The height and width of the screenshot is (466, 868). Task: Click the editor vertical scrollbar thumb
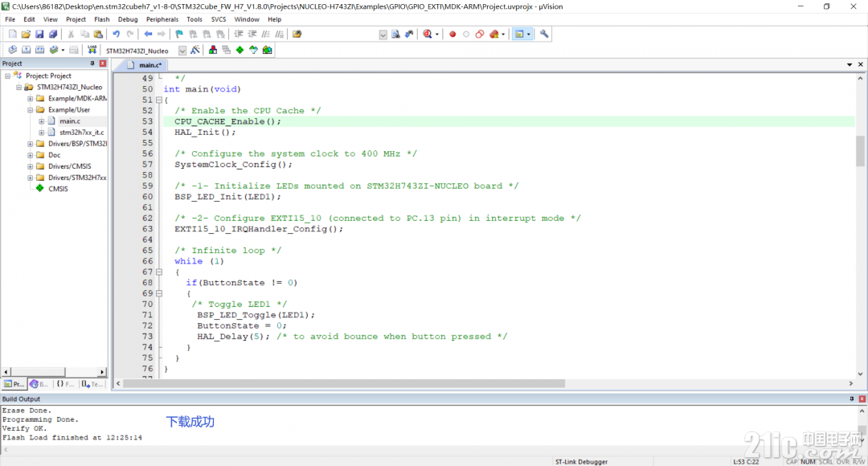(x=860, y=150)
